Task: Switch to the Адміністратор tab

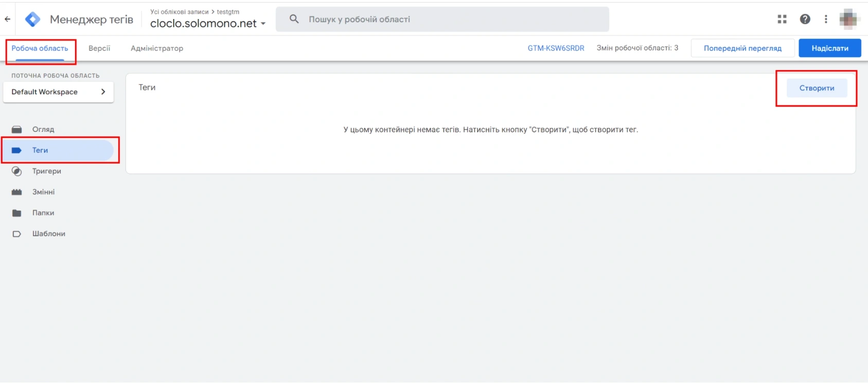Action: pos(157,48)
